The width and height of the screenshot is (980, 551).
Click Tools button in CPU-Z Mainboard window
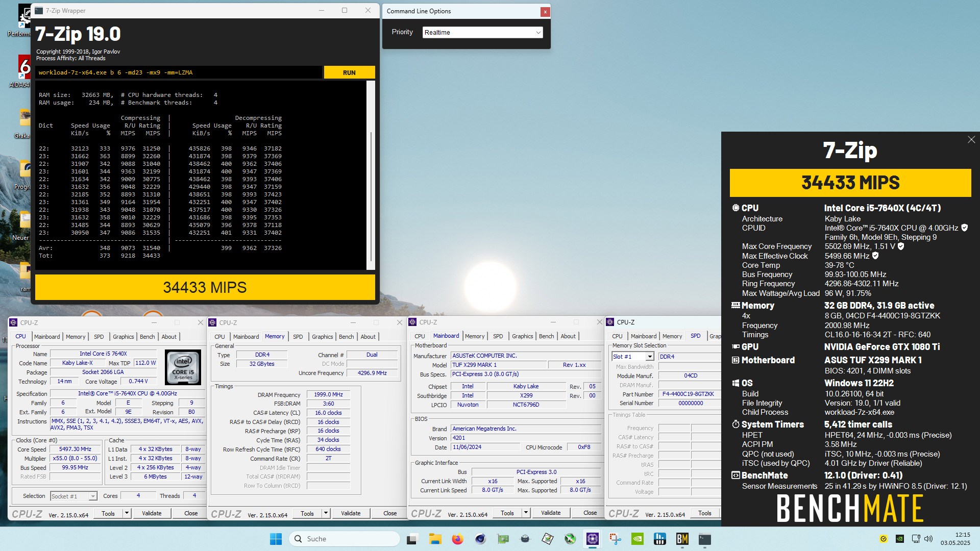pos(507,513)
